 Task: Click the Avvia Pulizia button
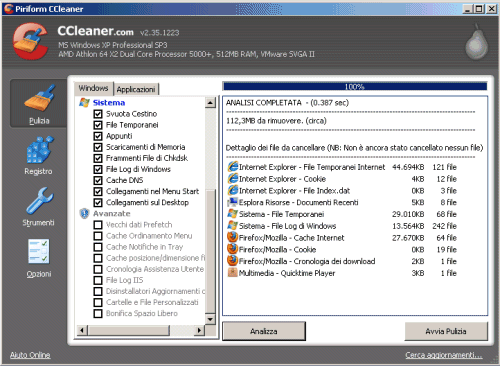tap(446, 331)
